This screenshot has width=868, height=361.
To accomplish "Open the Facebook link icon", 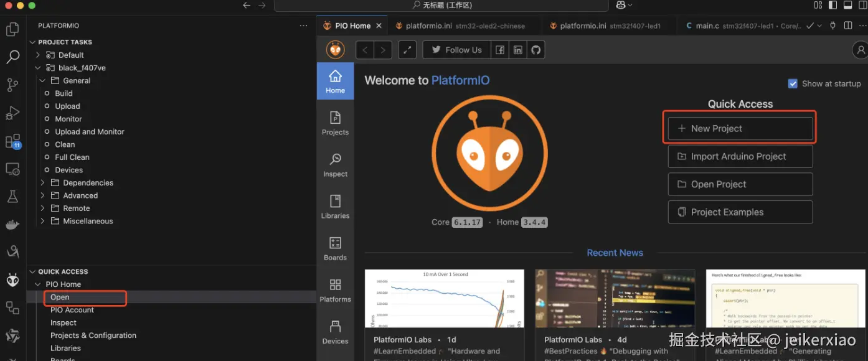I will click(x=500, y=50).
